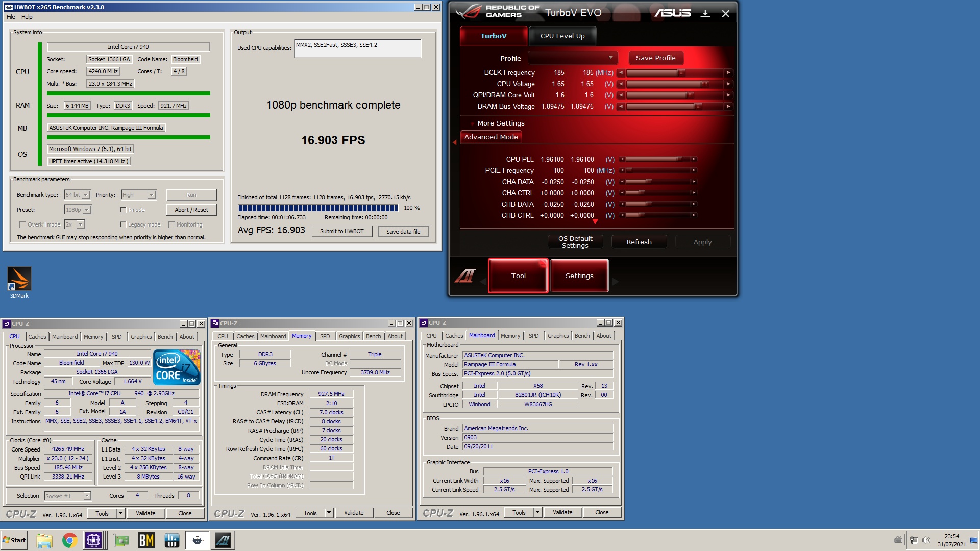Enable the Monitoring checkbox
This screenshot has width=980, height=551.
click(171, 224)
